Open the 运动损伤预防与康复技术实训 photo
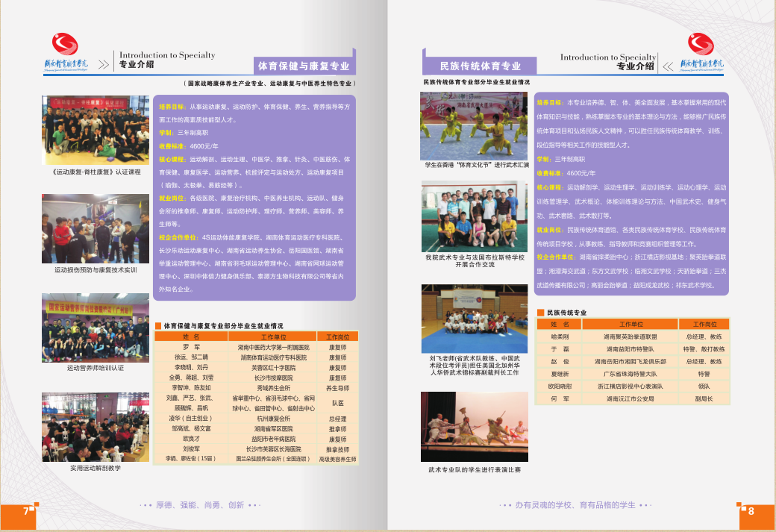 (x=96, y=228)
